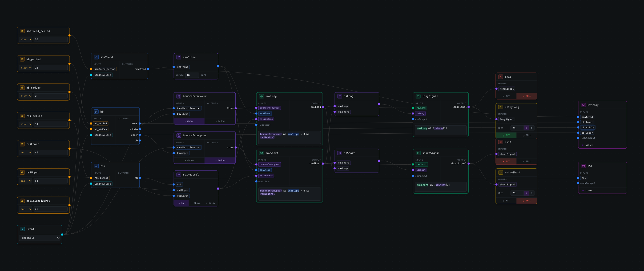
Task: Click the bb_stdDev parameter node icon
Action: 22,88
